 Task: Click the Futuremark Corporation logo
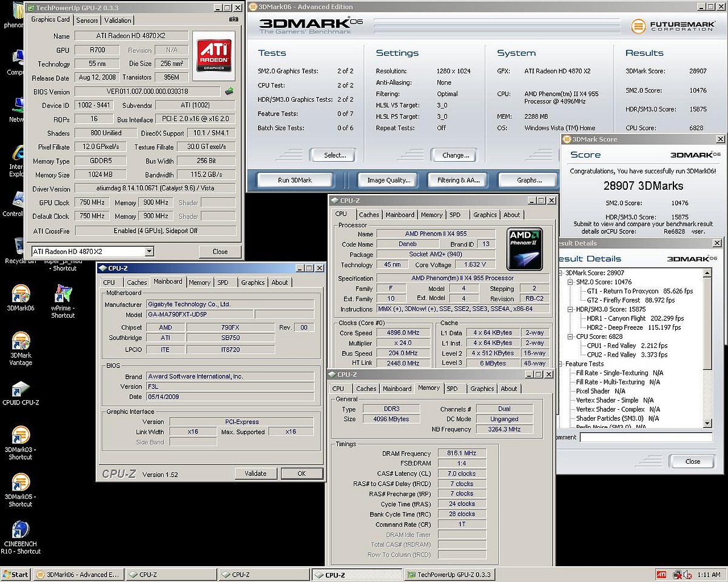pos(673,26)
